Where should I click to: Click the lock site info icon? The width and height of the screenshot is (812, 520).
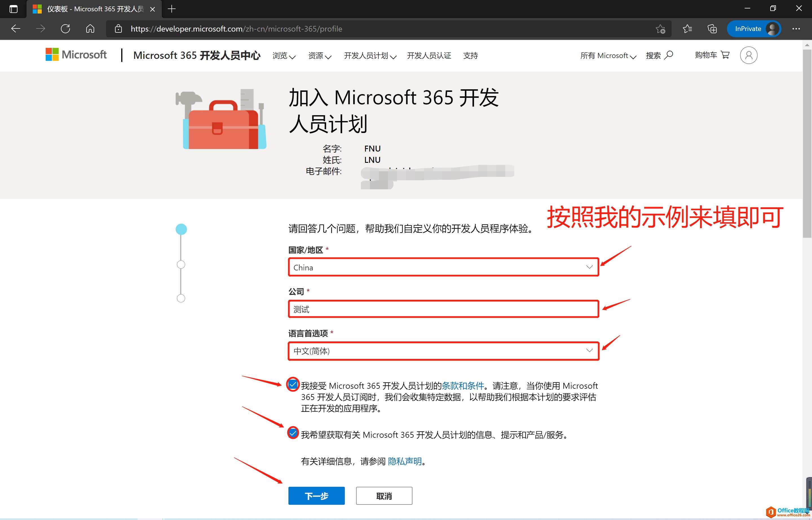(x=118, y=29)
